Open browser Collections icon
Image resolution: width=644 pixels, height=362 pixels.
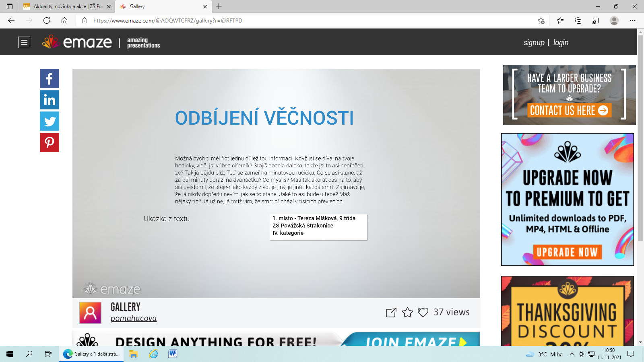pos(578,21)
